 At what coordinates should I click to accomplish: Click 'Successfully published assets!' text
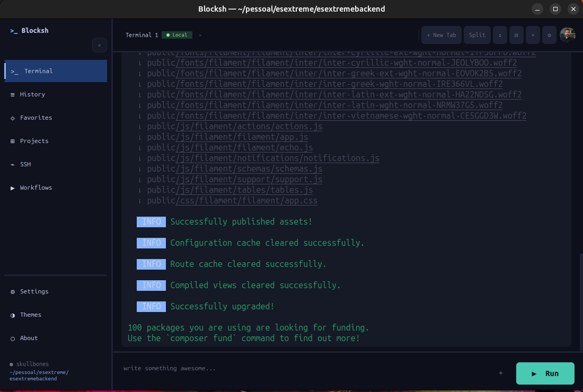coord(241,222)
